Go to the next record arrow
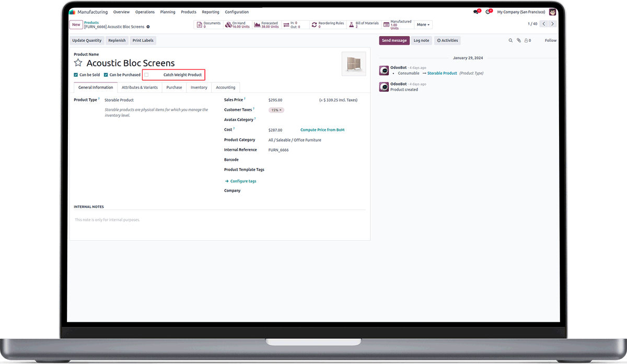Image resolution: width=627 pixels, height=364 pixels. point(552,24)
